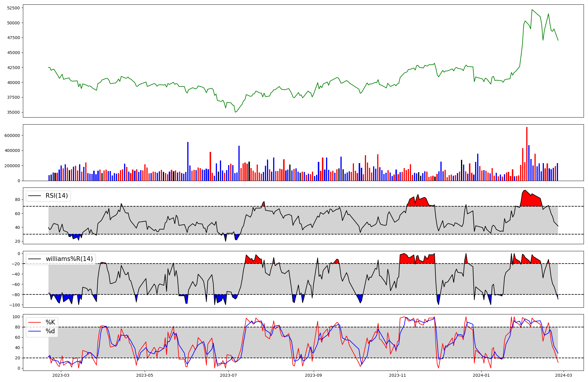Click the 200000 volume axis label

click(x=12, y=166)
